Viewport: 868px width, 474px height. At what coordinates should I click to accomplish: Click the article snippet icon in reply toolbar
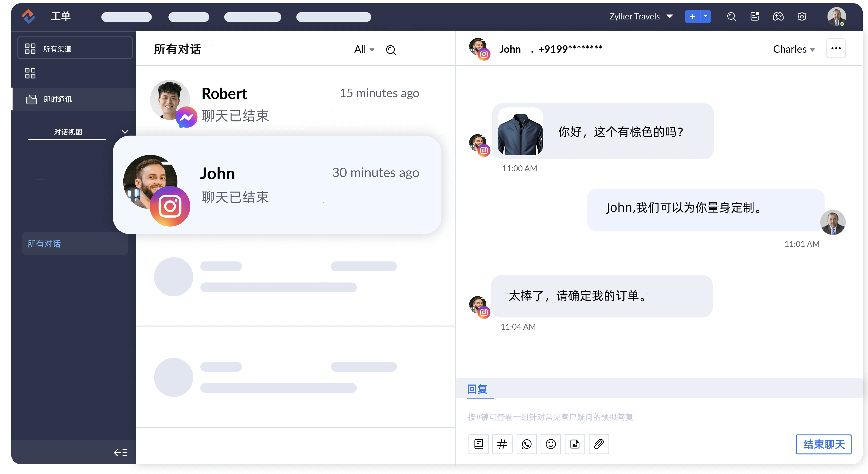coord(478,444)
